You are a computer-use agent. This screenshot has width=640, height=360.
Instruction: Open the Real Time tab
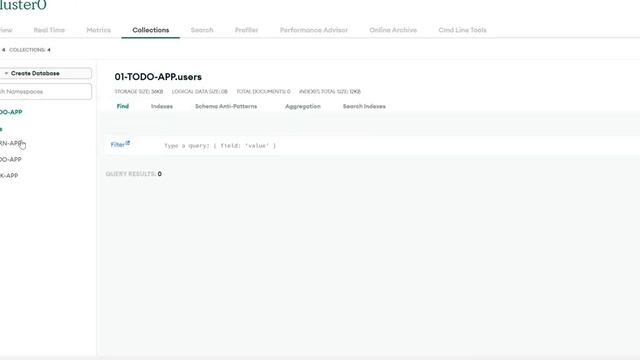pyautogui.click(x=49, y=30)
